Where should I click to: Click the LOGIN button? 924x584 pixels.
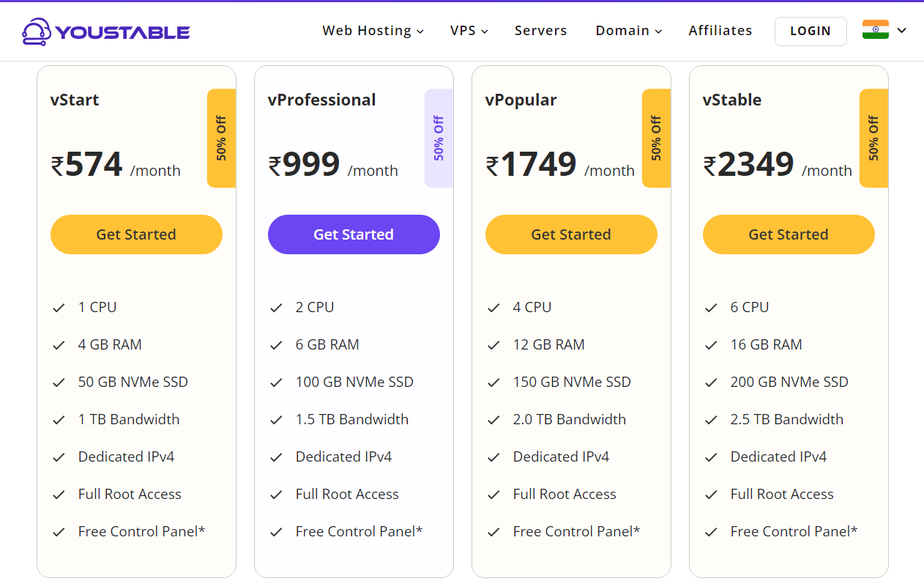click(811, 32)
